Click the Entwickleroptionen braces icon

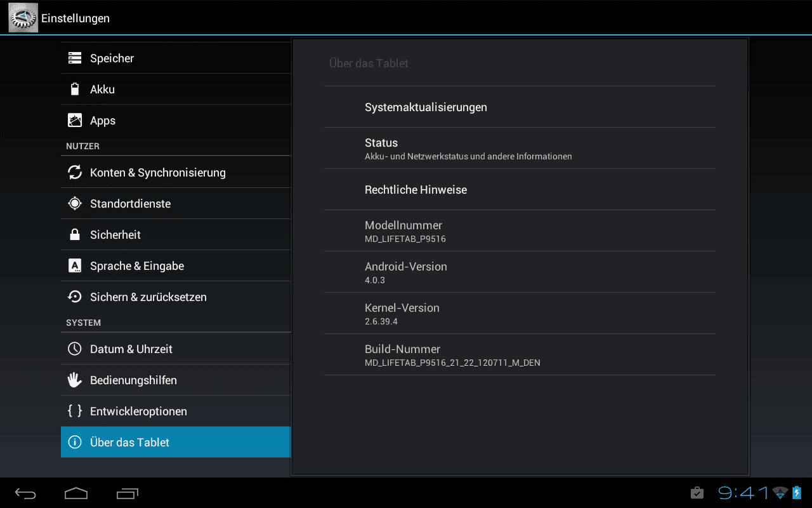click(75, 411)
